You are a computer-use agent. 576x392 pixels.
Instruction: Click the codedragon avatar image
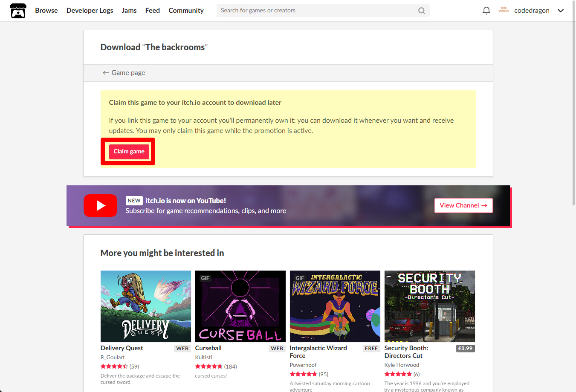pos(504,10)
